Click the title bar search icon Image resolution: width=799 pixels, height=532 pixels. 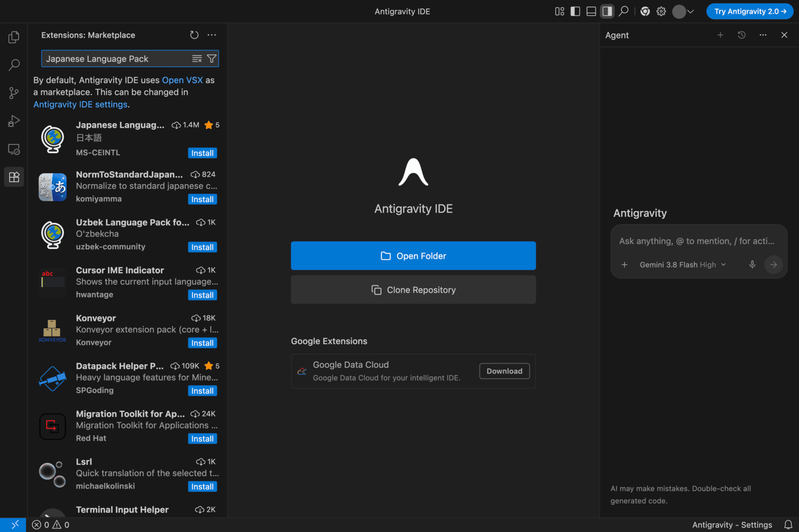624,11
